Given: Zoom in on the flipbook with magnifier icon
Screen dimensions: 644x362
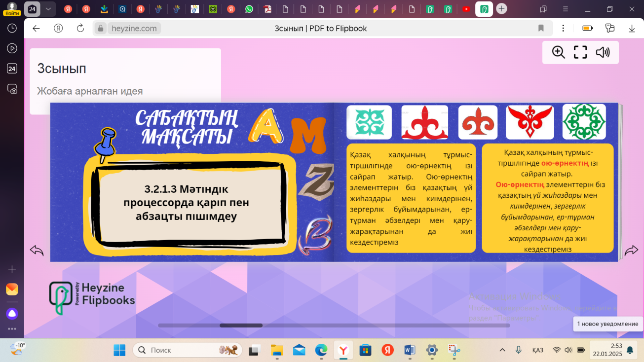Looking at the screenshot, I should (x=558, y=52).
